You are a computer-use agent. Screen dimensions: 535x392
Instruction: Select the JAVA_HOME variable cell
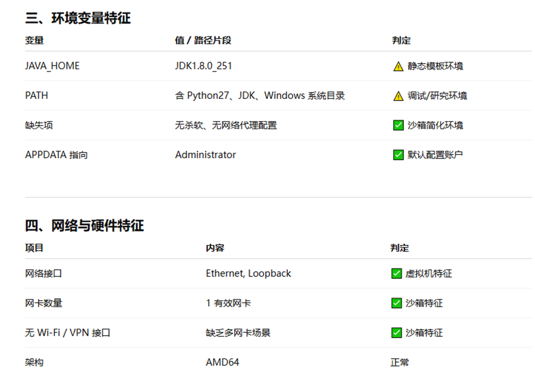[x=52, y=66]
